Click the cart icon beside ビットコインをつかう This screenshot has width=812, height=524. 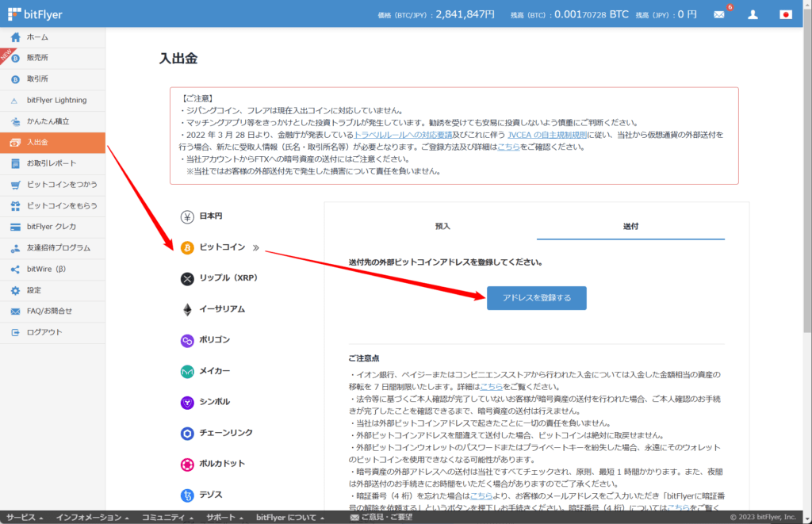pos(16,185)
